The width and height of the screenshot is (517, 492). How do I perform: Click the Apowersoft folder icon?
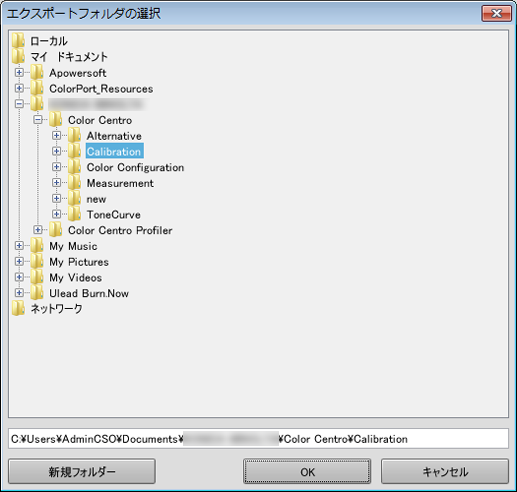(x=37, y=72)
